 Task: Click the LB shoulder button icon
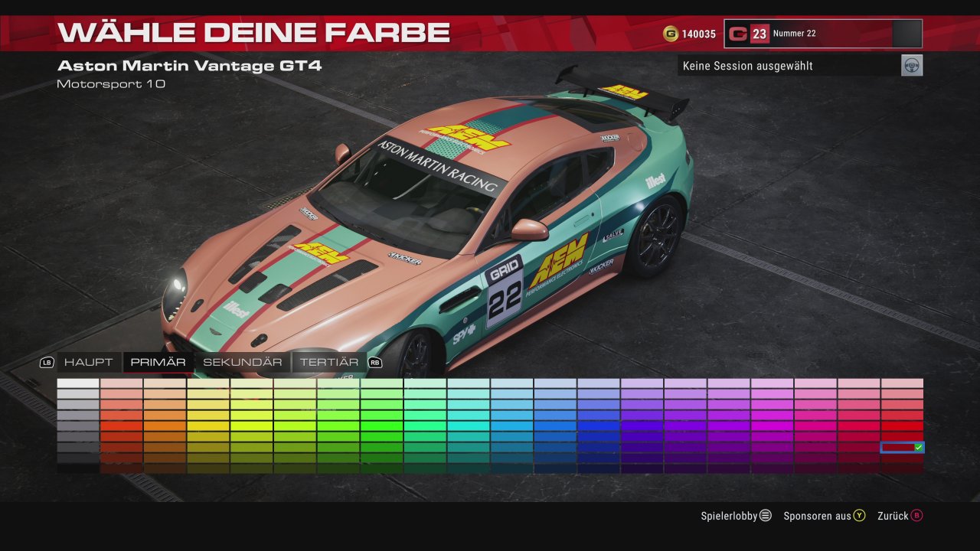[x=47, y=363]
